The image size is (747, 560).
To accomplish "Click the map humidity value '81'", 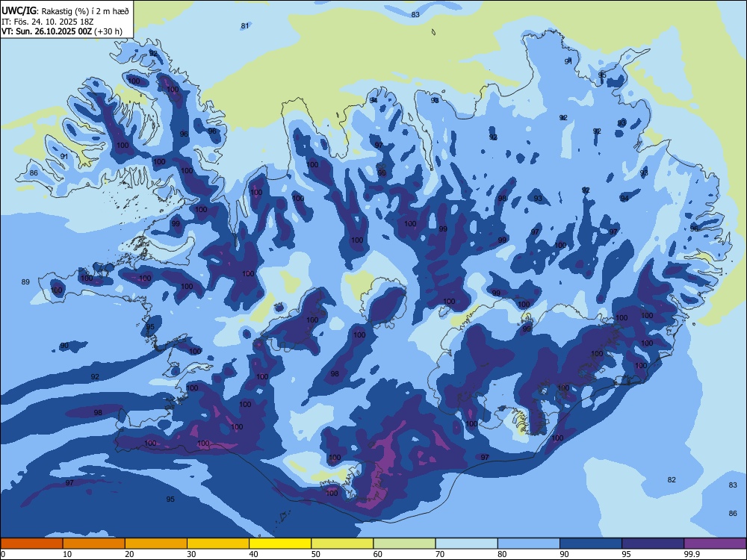I will tap(245, 25).
